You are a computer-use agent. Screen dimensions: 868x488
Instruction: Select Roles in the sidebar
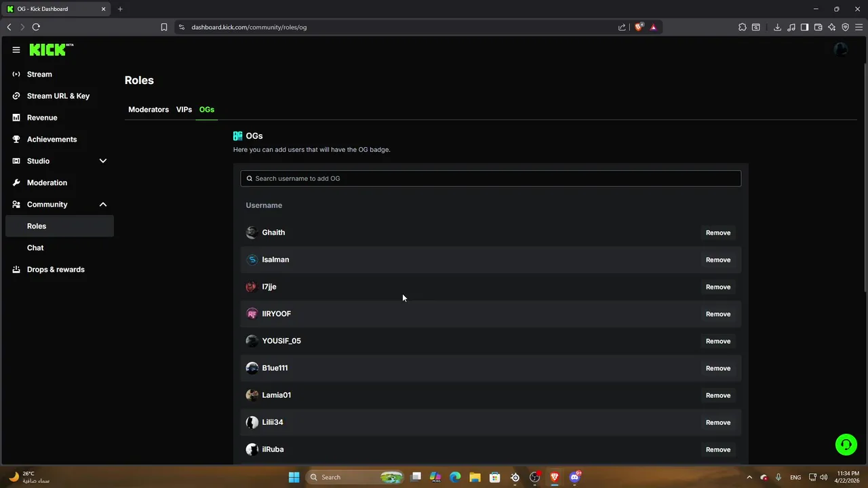pyautogui.click(x=60, y=226)
